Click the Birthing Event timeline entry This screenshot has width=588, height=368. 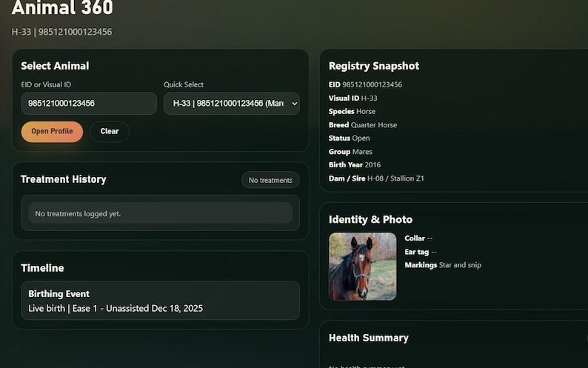[x=160, y=301]
